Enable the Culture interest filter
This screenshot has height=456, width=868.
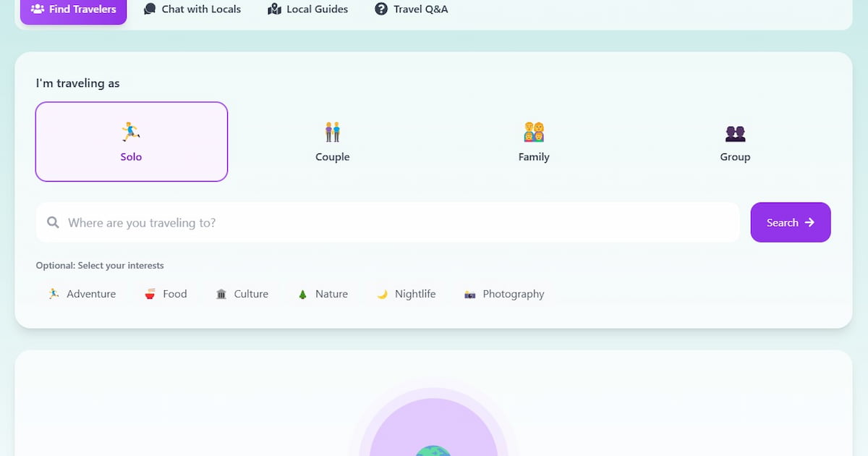click(x=242, y=293)
